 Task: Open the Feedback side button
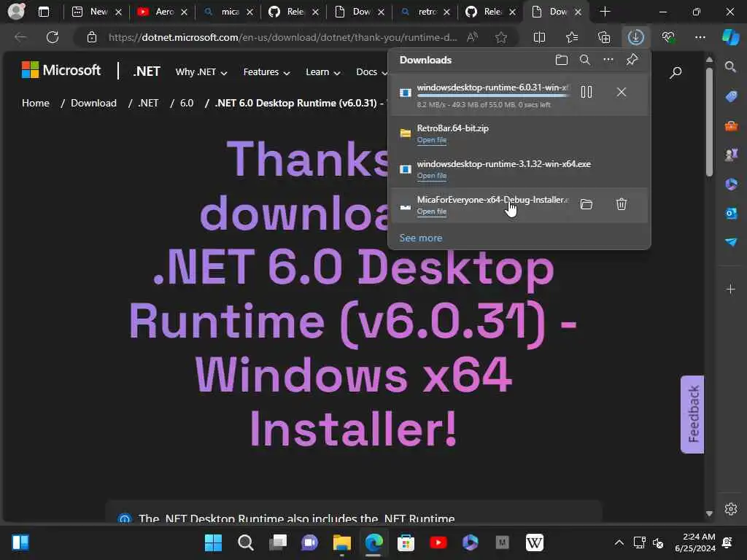(x=692, y=414)
